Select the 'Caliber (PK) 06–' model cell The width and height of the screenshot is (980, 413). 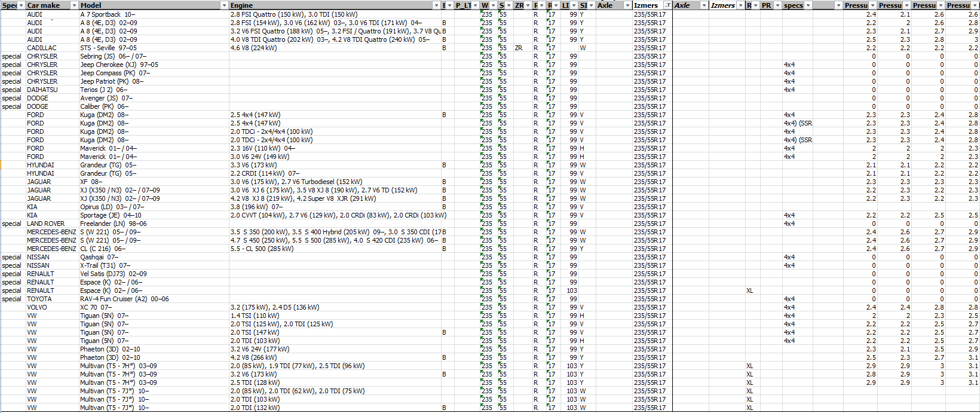click(x=154, y=106)
